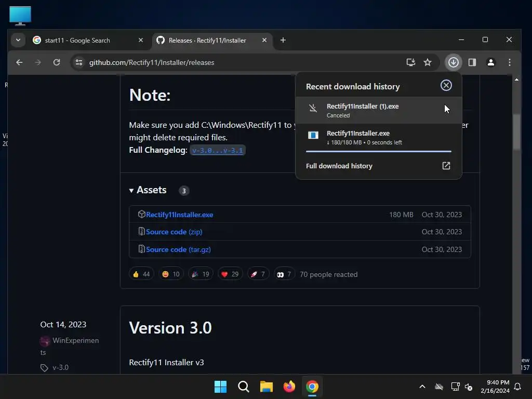
Task: Click the laugh reaction with 10
Action: (171, 274)
